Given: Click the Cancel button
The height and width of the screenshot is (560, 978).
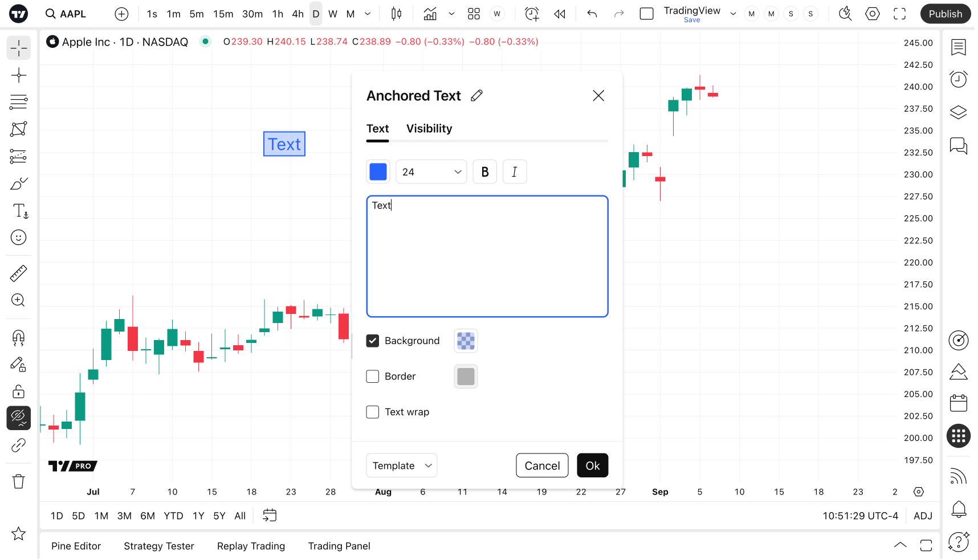Looking at the screenshot, I should coord(543,465).
